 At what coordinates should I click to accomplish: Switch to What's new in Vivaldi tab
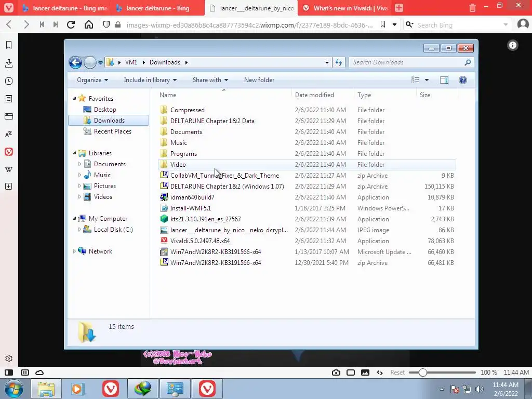pos(345,8)
